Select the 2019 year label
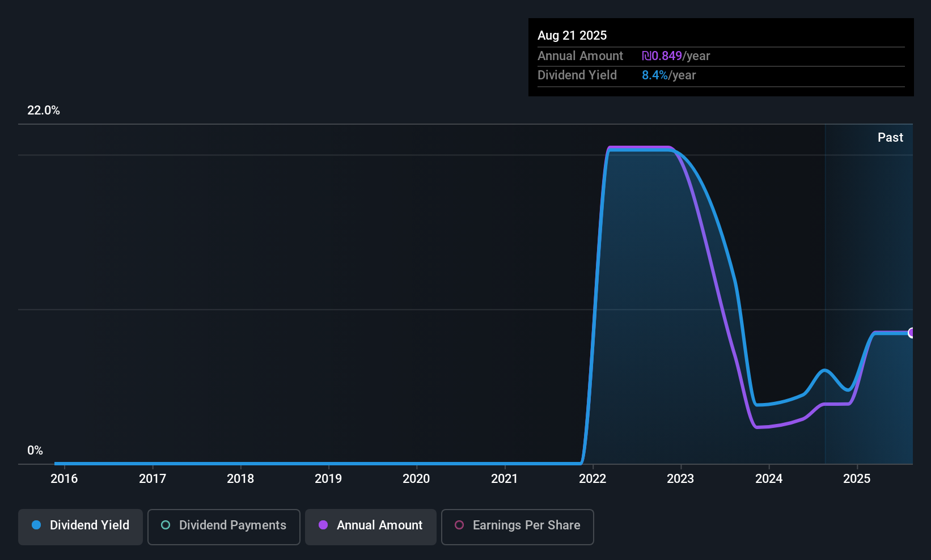931x560 pixels. tap(328, 479)
